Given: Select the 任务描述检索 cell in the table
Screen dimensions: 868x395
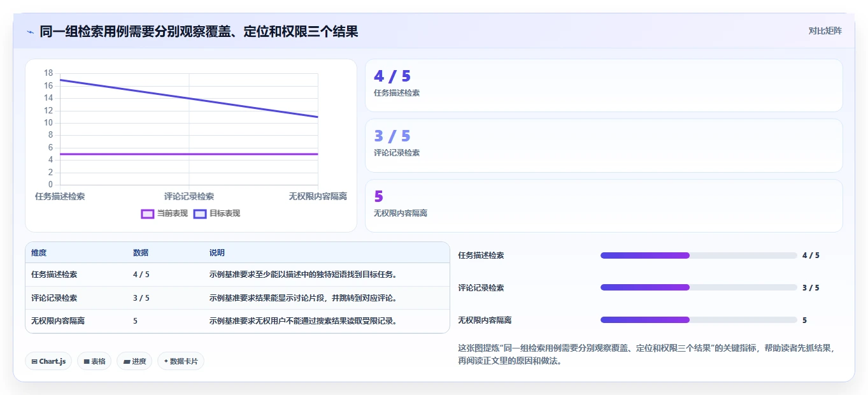Looking at the screenshot, I should click(x=54, y=275).
